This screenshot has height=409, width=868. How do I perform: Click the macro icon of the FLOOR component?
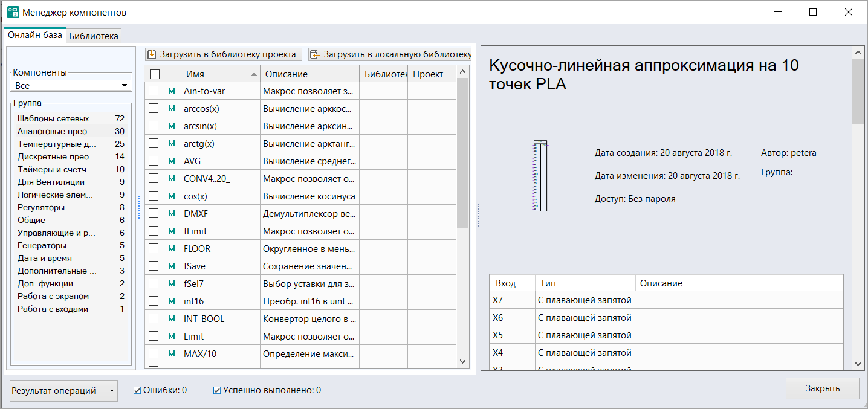tap(171, 248)
